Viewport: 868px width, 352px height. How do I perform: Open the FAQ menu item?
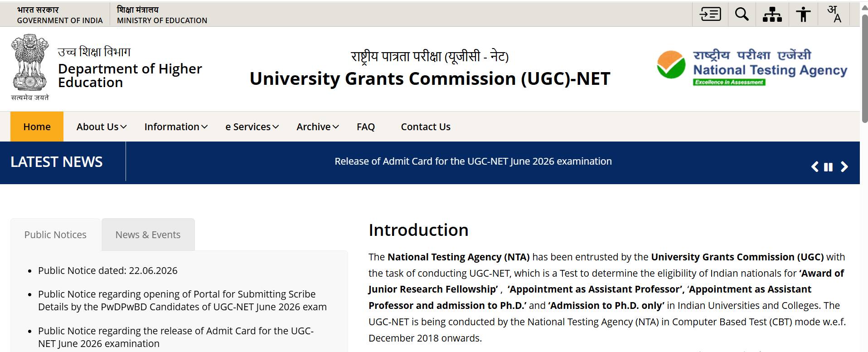click(x=366, y=127)
